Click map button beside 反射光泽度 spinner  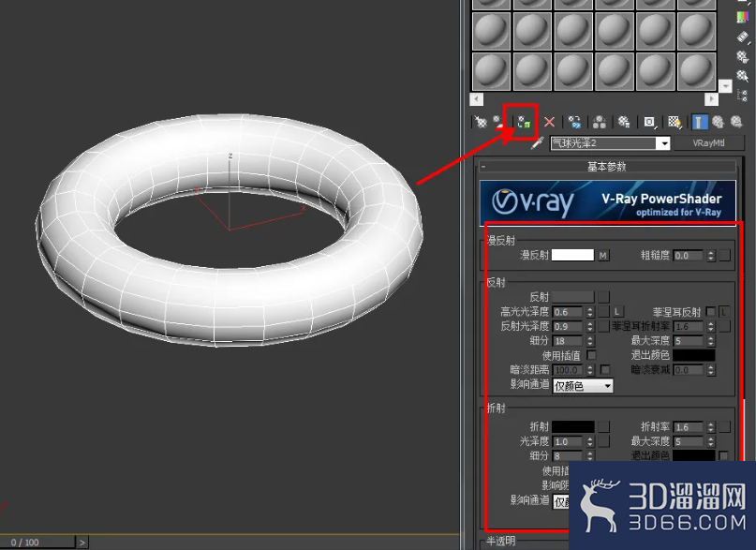click(x=603, y=326)
